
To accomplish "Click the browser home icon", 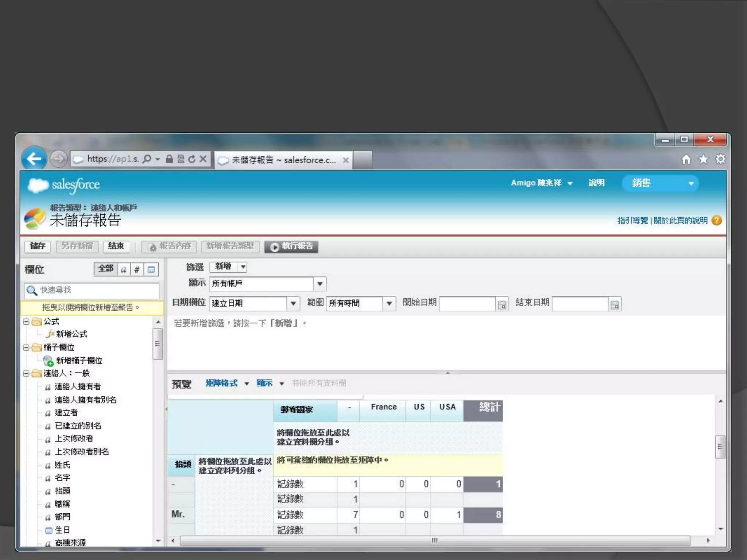I will [686, 159].
